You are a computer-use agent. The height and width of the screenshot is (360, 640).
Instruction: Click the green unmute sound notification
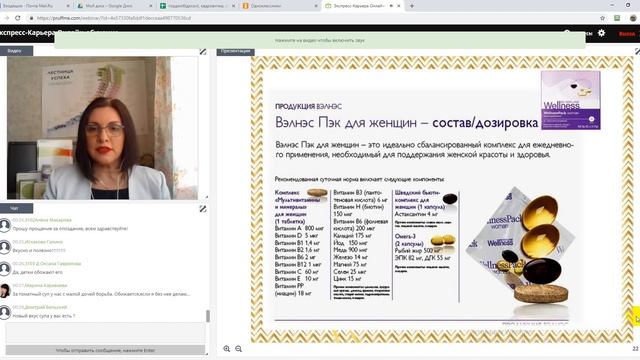click(x=320, y=40)
